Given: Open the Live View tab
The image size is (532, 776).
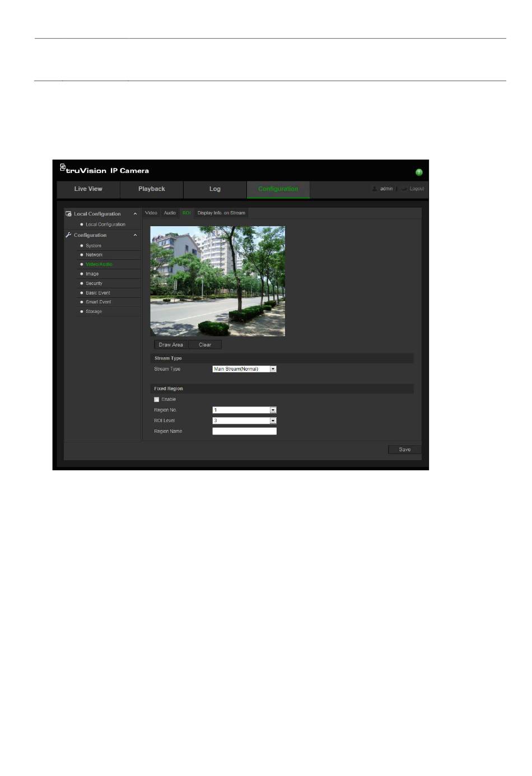Looking at the screenshot, I should pyautogui.click(x=88, y=189).
